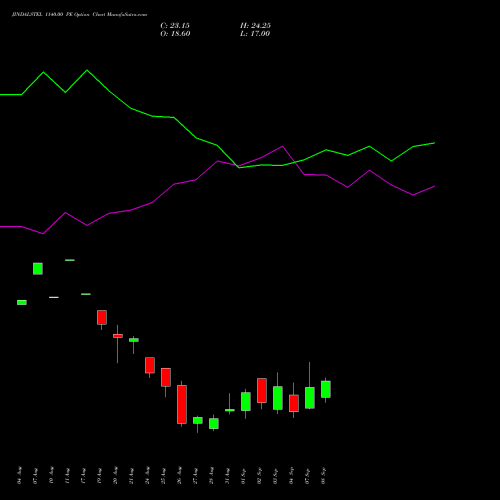This screenshot has width=500, height=500.
Task: Select the 07 Sep date label
Action: click(x=307, y=475)
